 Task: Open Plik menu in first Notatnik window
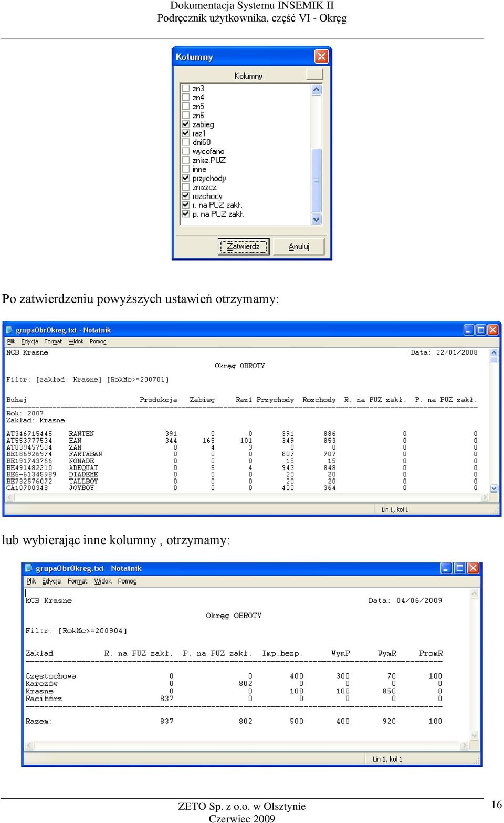pyautogui.click(x=12, y=341)
